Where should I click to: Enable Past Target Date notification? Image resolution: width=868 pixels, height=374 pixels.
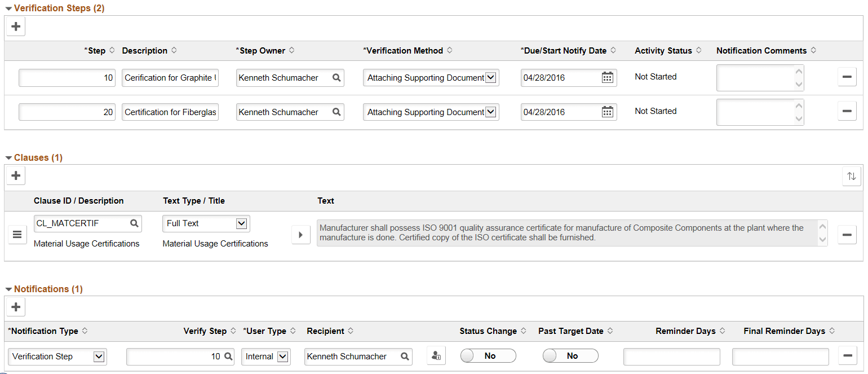click(x=570, y=355)
